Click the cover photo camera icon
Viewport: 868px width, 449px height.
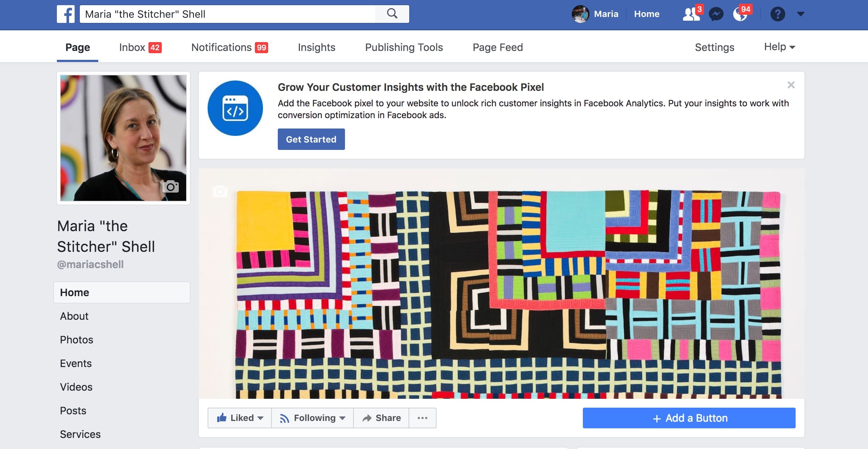coord(220,191)
